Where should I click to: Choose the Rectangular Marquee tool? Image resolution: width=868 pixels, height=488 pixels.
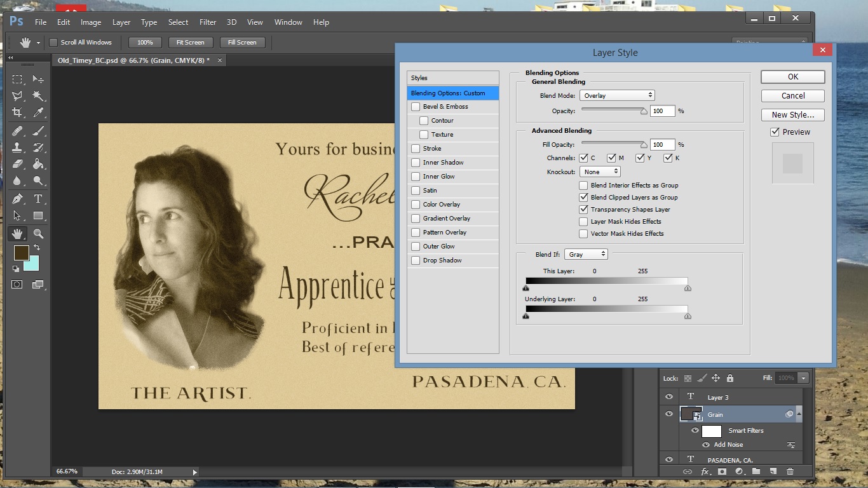click(17, 79)
